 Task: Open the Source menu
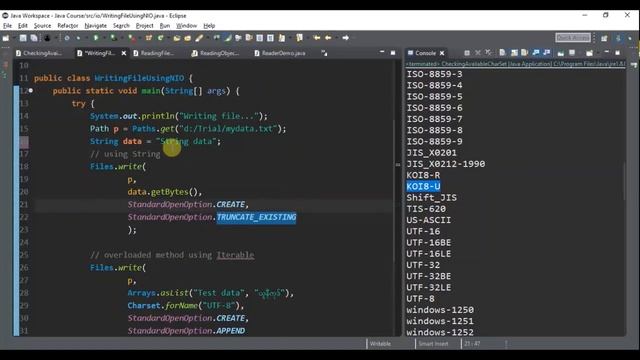tap(42, 26)
